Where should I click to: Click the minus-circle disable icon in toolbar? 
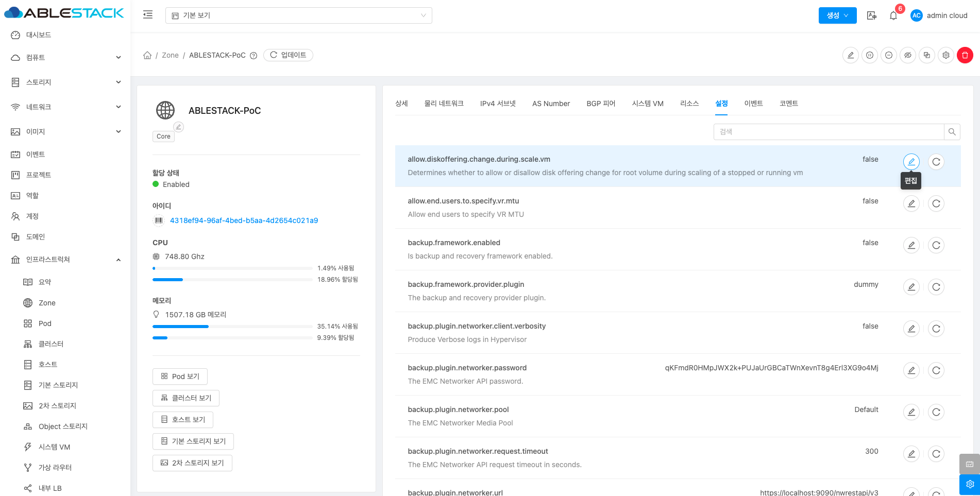(x=889, y=55)
